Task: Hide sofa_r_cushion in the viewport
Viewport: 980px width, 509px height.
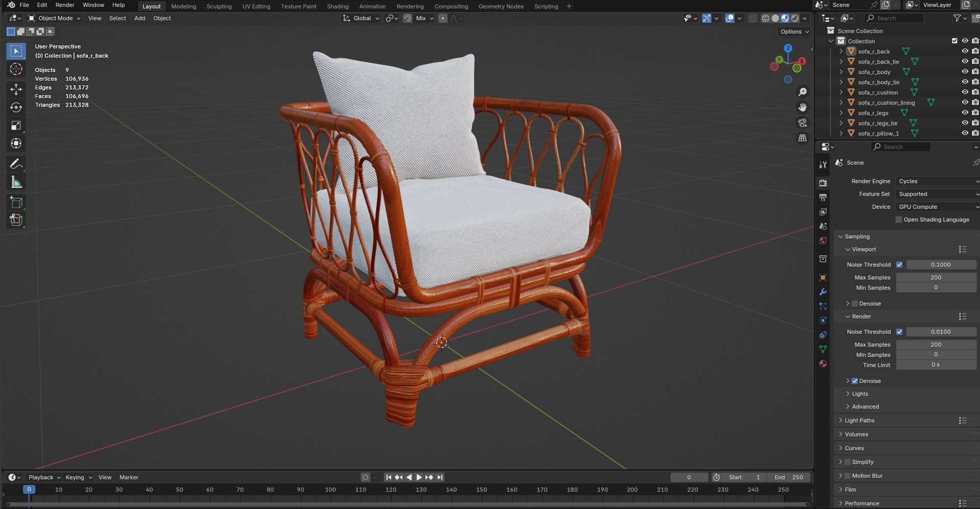Action: click(965, 92)
